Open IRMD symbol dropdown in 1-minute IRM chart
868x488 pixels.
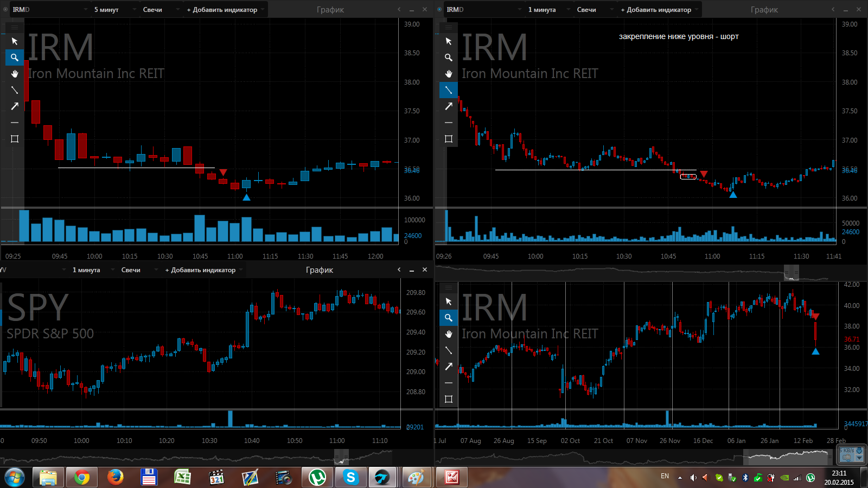point(484,9)
